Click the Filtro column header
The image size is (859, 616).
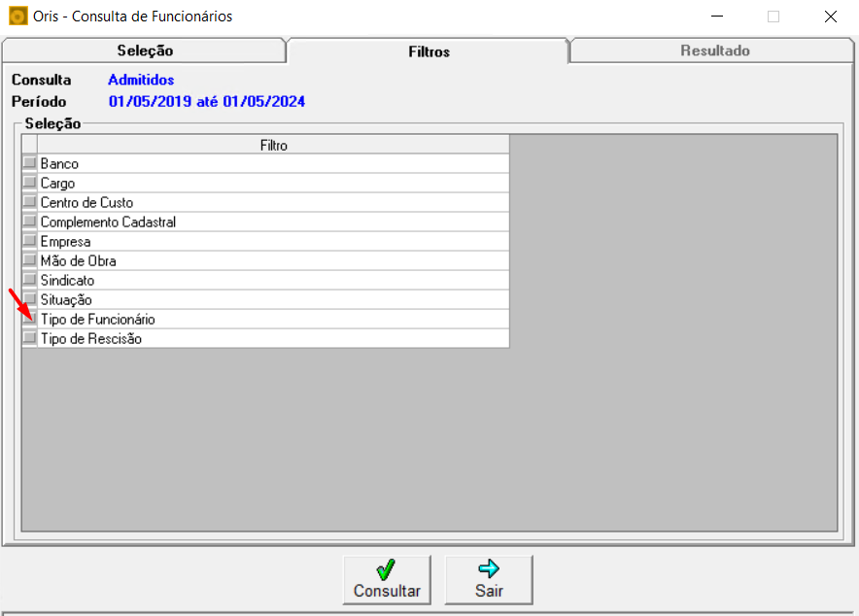click(273, 145)
